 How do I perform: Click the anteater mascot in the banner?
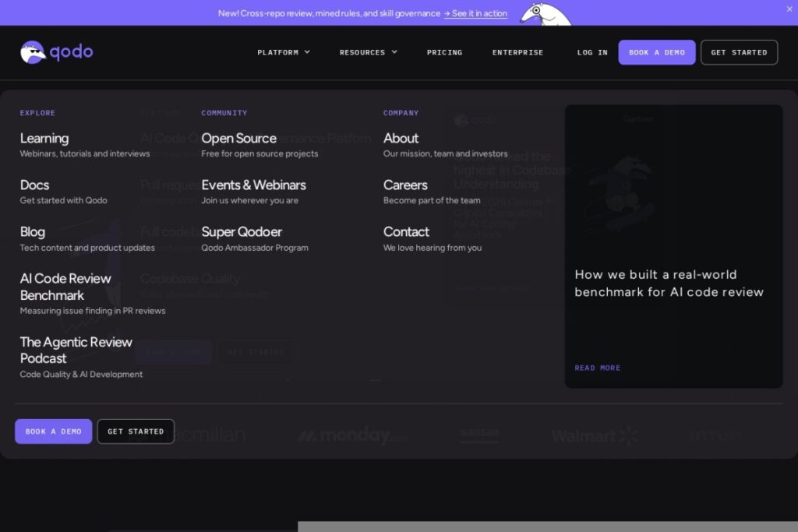[545, 14]
